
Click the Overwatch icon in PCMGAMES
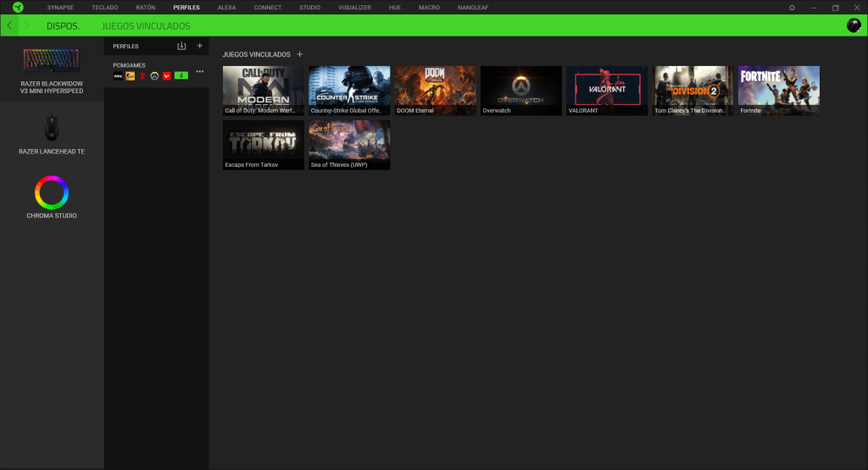pyautogui.click(x=154, y=76)
